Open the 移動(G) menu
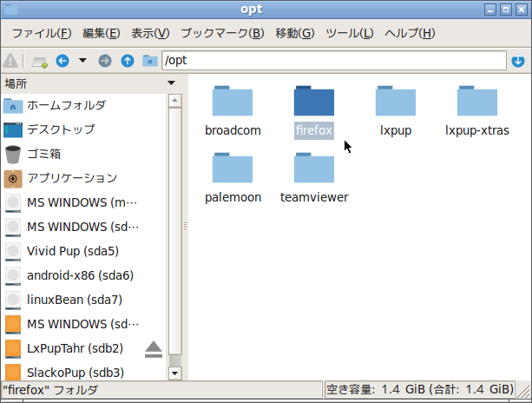Image resolution: width=532 pixels, height=403 pixels. click(x=295, y=33)
